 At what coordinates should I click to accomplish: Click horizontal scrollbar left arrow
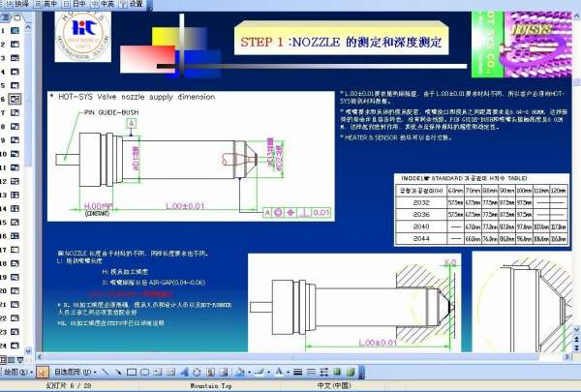40,357
